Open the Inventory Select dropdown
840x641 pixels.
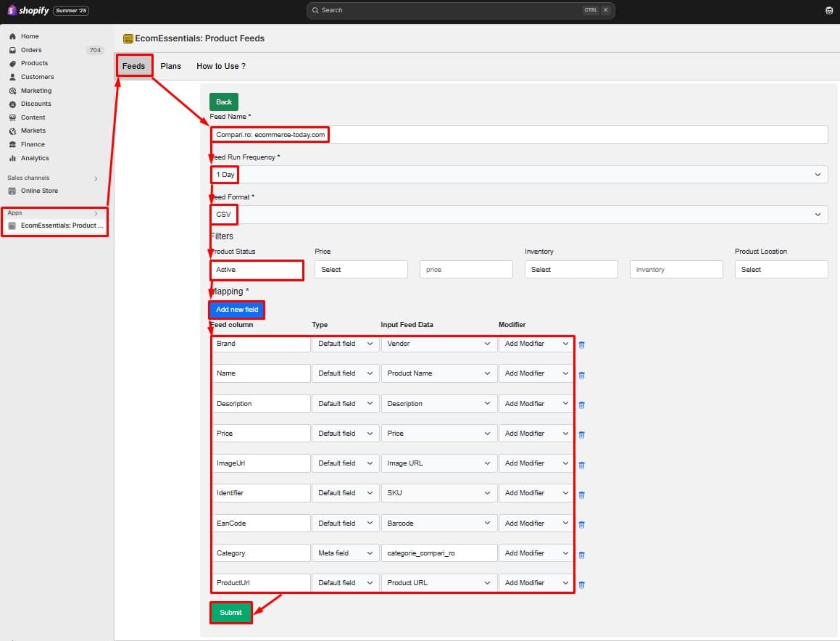coord(571,269)
